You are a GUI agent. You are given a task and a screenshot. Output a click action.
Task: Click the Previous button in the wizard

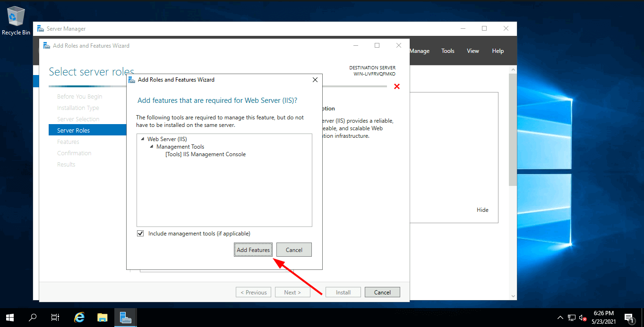point(253,292)
